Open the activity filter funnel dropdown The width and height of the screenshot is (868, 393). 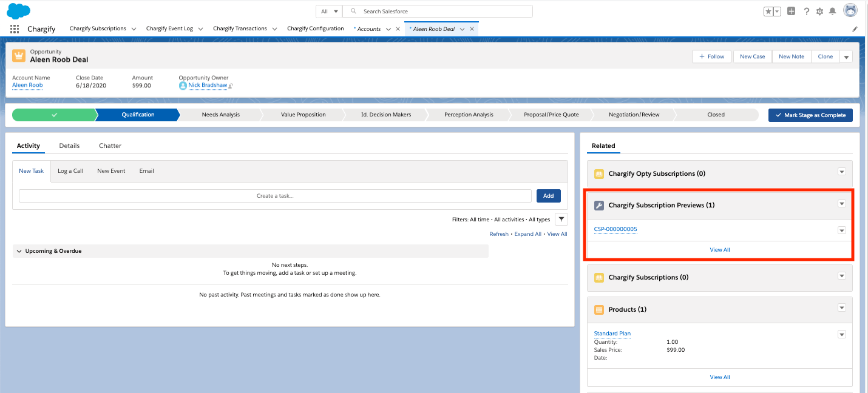point(561,220)
